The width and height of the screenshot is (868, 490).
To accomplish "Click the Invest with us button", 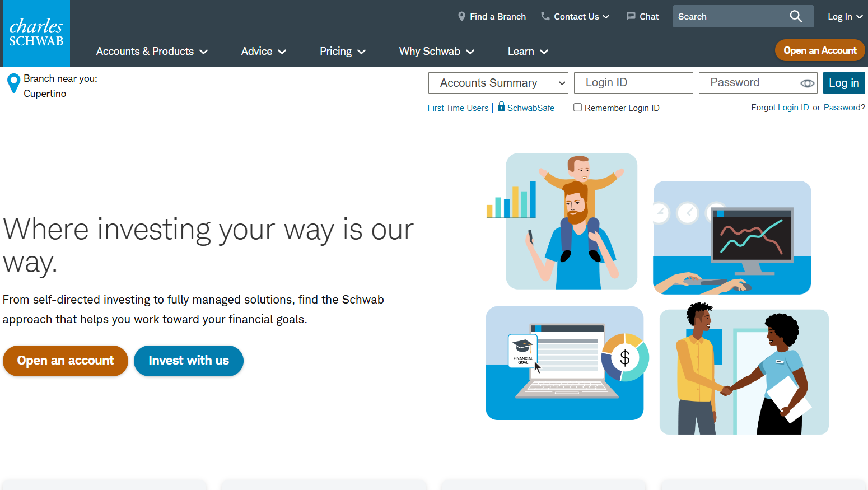I will coord(189,361).
